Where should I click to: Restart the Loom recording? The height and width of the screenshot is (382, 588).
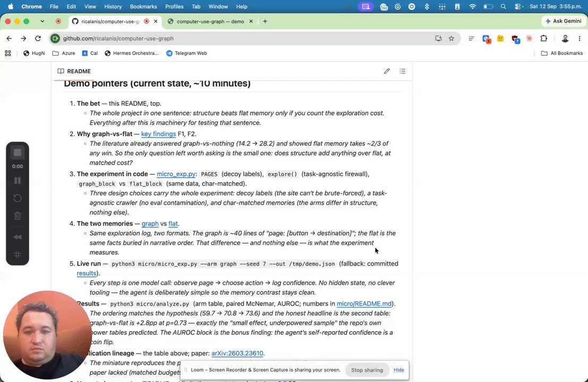click(x=17, y=198)
